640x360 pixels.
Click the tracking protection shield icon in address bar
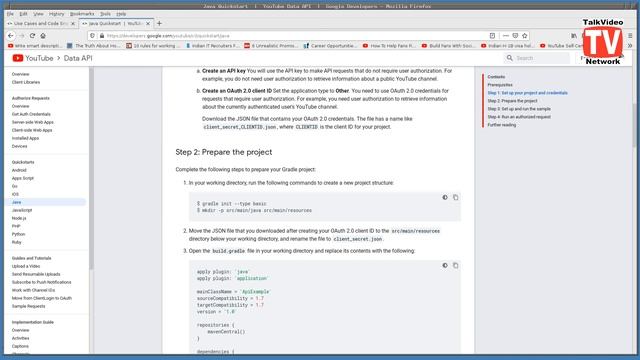point(92,36)
